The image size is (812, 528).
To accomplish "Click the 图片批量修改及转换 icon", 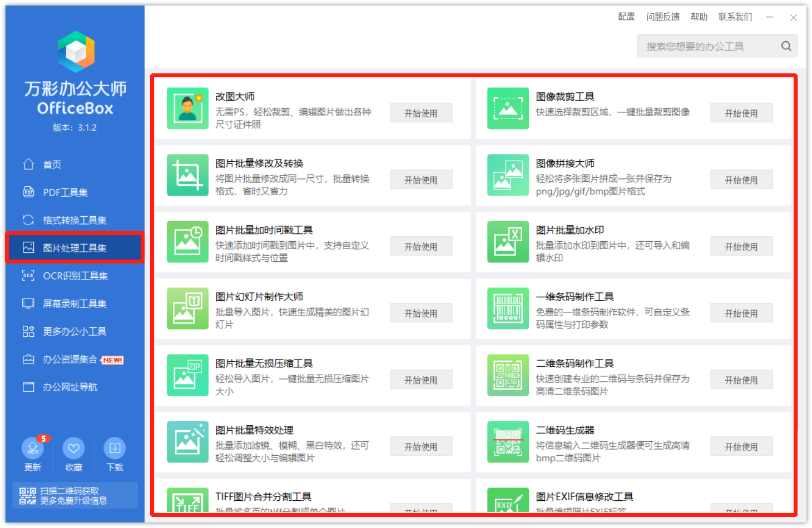I will point(187,175).
